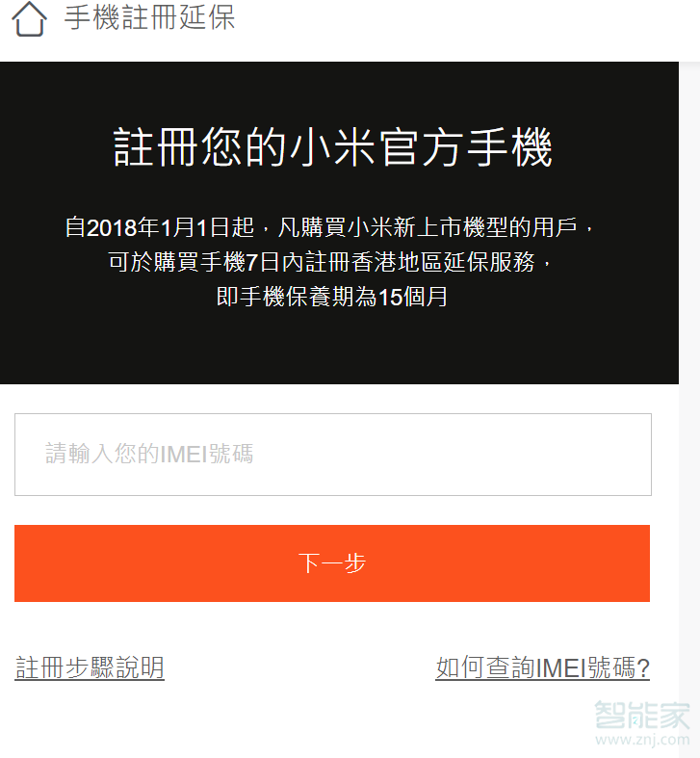Click the orange 下一步 button

[332, 563]
